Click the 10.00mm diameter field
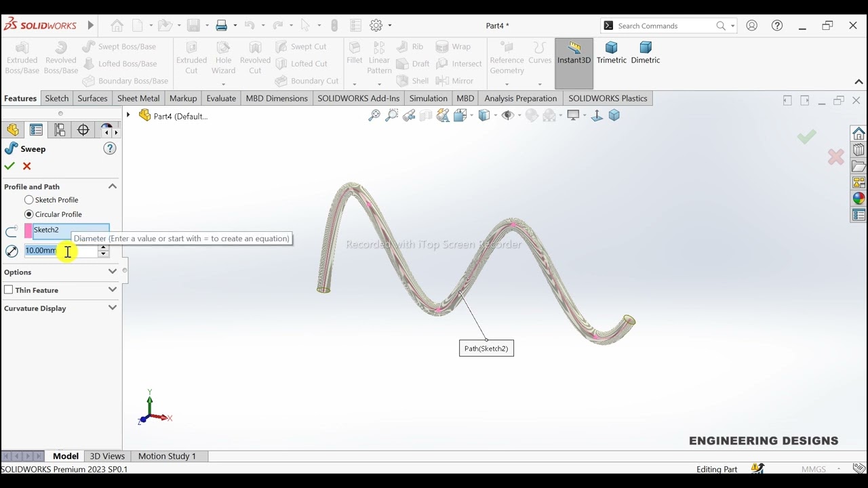This screenshot has height=488, width=868. [60, 251]
